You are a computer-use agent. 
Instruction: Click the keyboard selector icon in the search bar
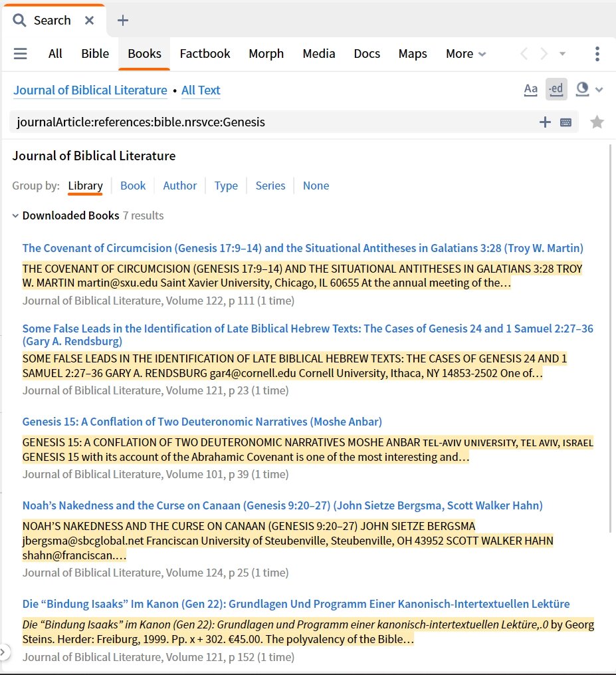565,122
